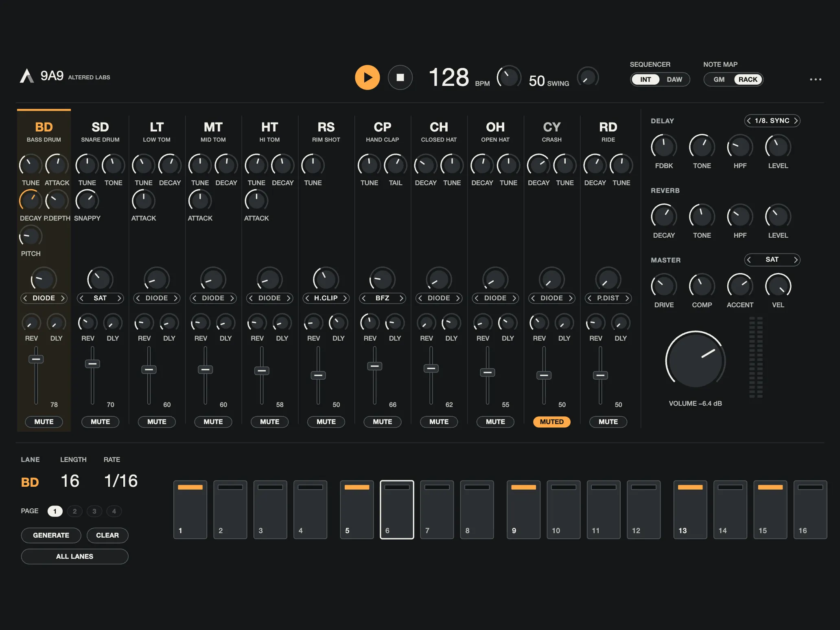Click the Rim Shot volume fader handle

(318, 375)
